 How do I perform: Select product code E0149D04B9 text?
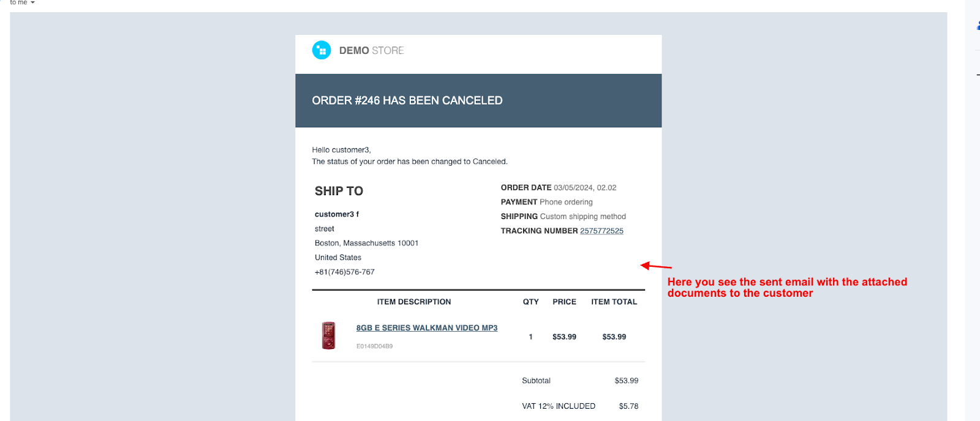click(x=374, y=346)
